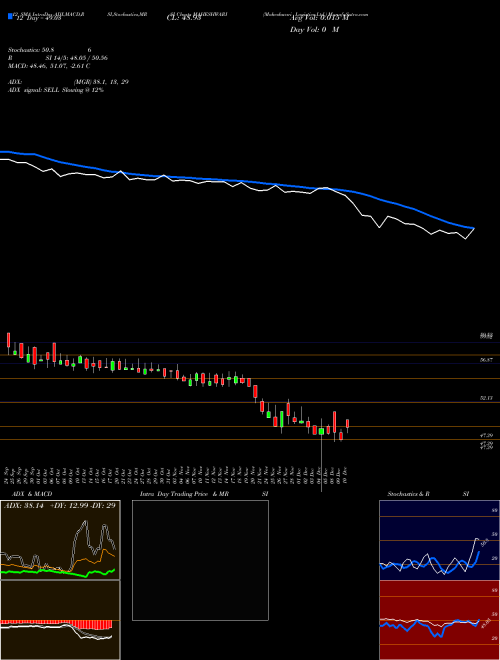Select the '12 Day = 49.03' SMA label
This screenshot has width=500, height=660.
[37, 18]
